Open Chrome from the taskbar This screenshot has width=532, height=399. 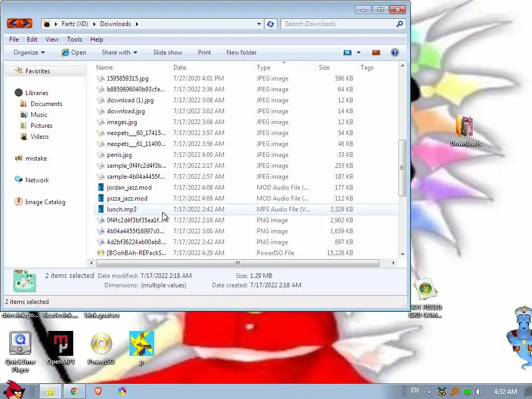74,392
